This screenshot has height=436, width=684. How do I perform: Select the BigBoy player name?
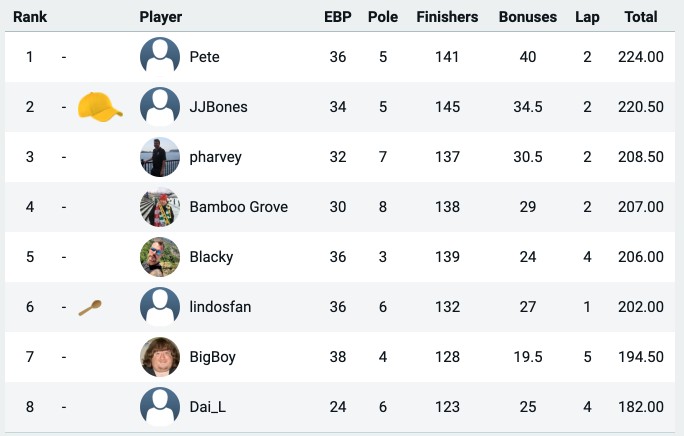(212, 357)
